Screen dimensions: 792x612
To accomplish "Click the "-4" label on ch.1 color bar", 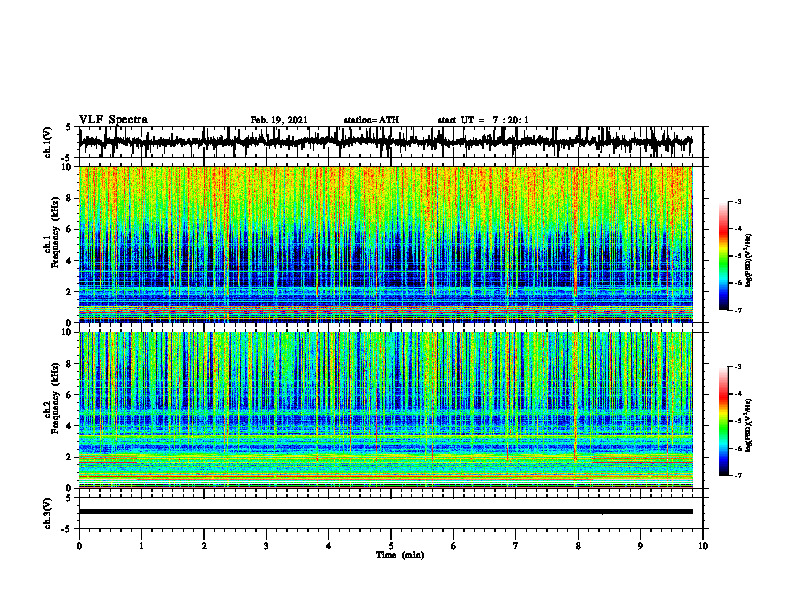I will 737,229.
